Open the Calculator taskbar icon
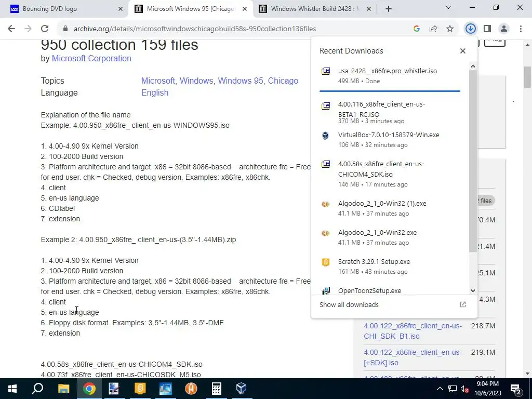The height and width of the screenshot is (399, 532). [217, 389]
